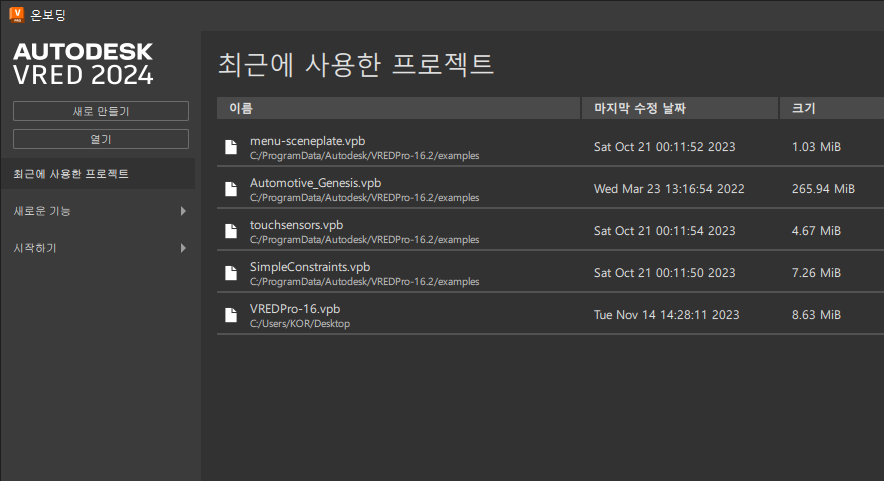Click the 265.94 MiB size value
The width and height of the screenshot is (884, 481).
(823, 189)
